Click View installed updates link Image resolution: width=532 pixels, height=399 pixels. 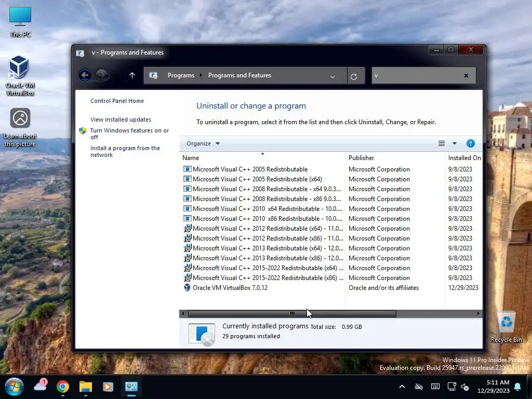[121, 119]
